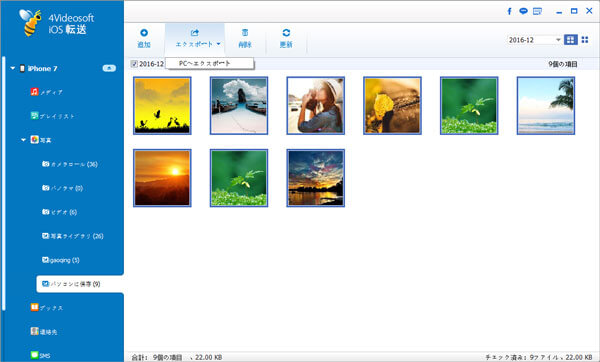Select the Save to PC (9) album
Viewport: 600px width, 362px height.
coord(80,284)
